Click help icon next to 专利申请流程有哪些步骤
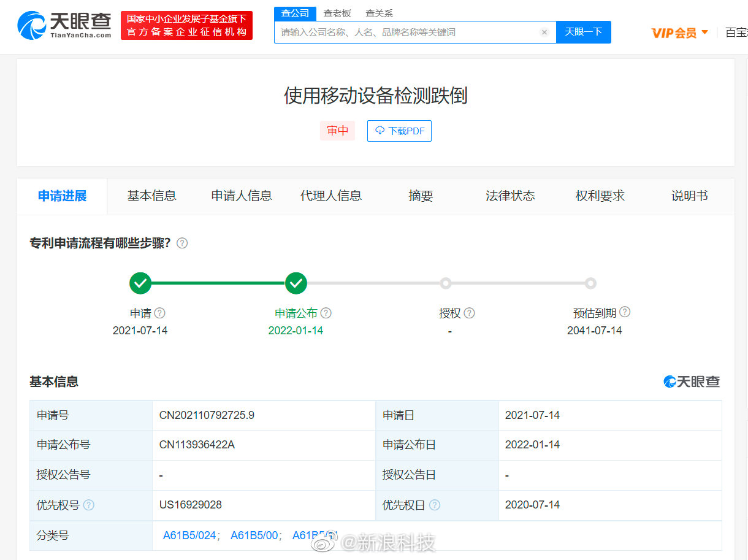The height and width of the screenshot is (560, 748). [x=182, y=243]
